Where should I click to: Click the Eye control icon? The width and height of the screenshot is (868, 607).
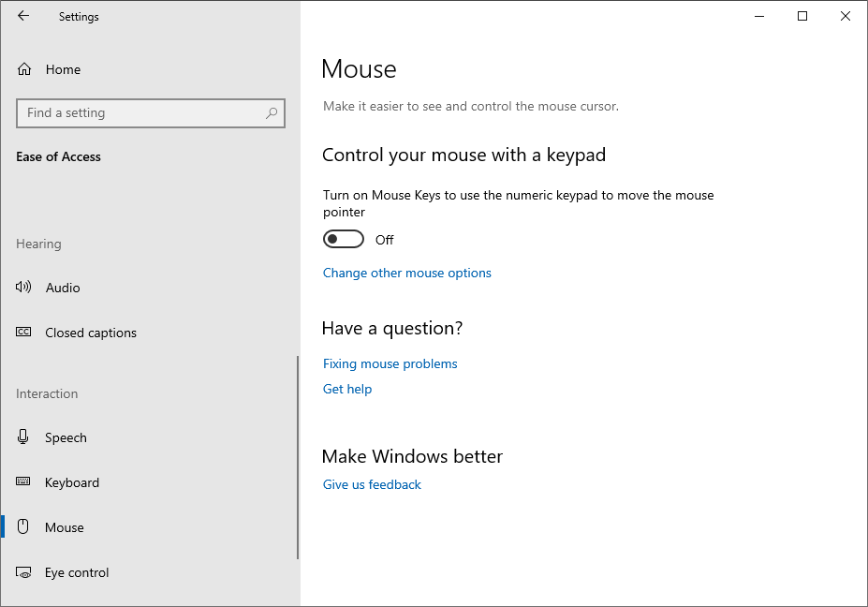tap(23, 572)
